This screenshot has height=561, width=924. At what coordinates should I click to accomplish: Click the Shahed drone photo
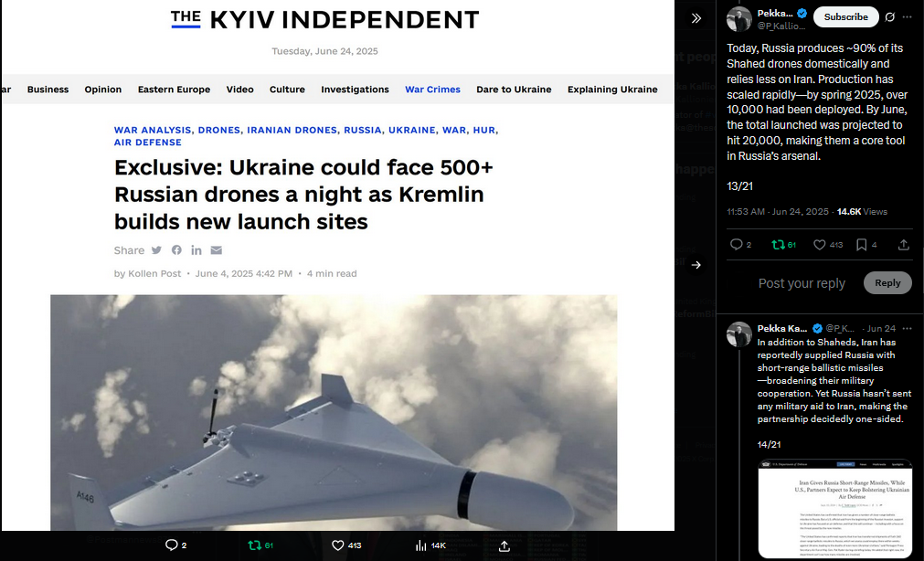pos(334,412)
